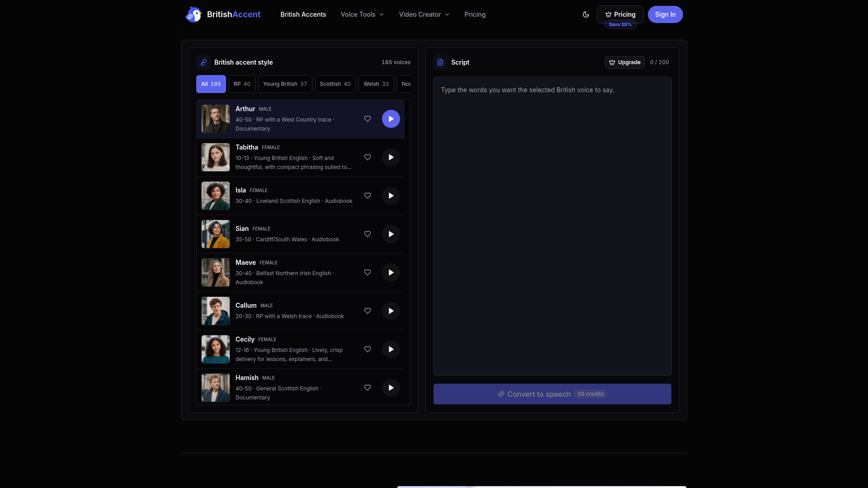Click Convert to speech button
Viewport: 868px width, 488px height.
(552, 394)
